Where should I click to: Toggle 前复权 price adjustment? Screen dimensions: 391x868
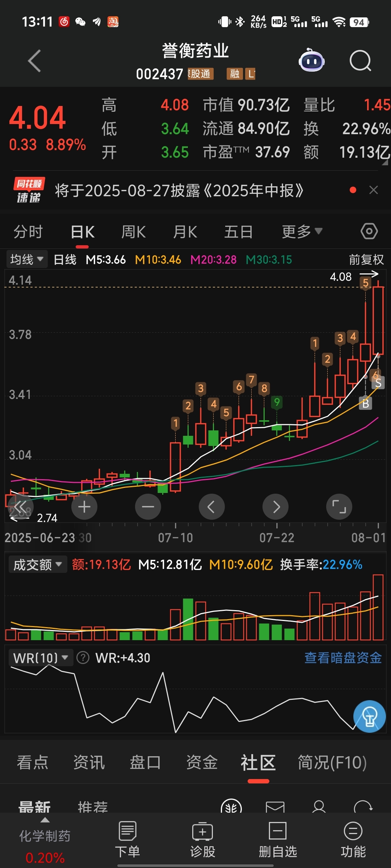[366, 259]
